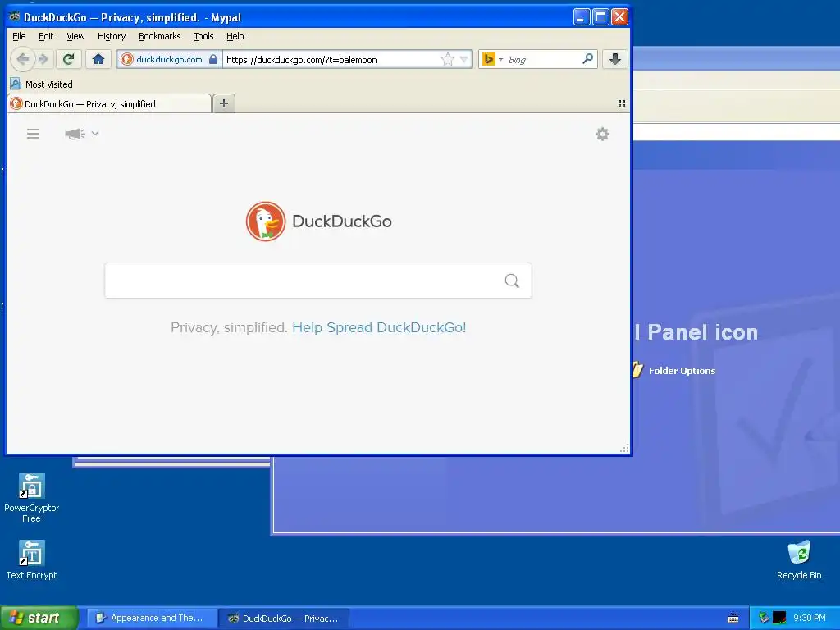Open the Help menu
The image size is (840, 630).
(x=235, y=36)
